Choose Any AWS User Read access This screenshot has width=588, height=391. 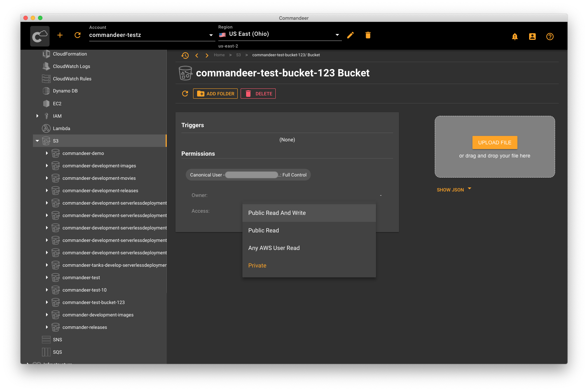click(x=309, y=248)
